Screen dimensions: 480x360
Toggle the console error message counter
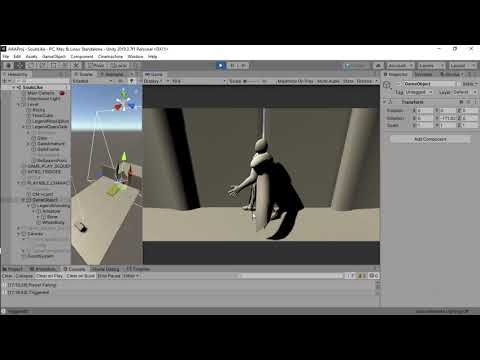[x=373, y=276]
